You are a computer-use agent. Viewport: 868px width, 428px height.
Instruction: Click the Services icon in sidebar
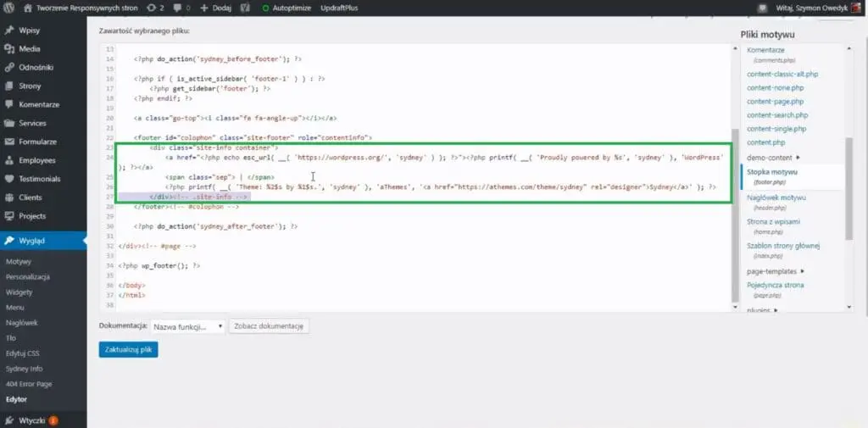point(8,123)
